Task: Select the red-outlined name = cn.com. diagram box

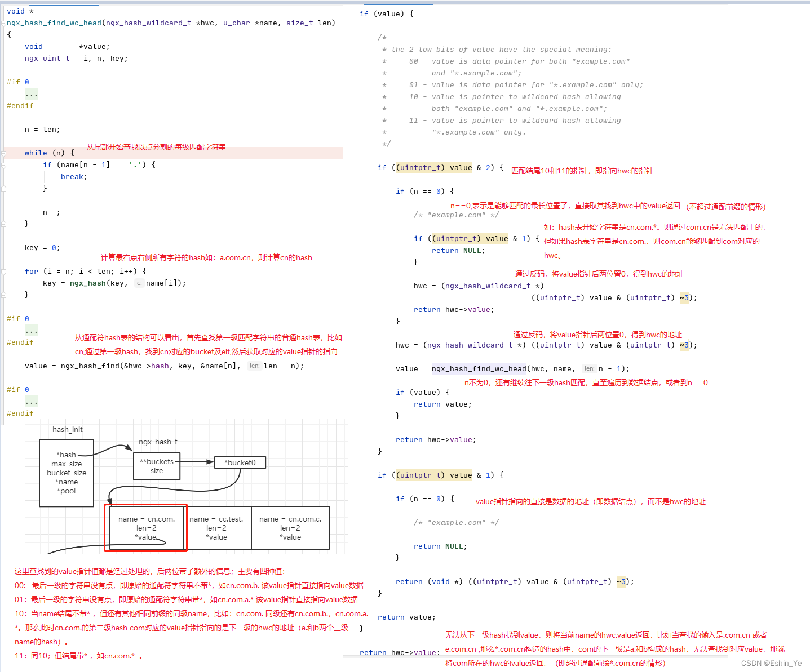Action: [x=145, y=528]
